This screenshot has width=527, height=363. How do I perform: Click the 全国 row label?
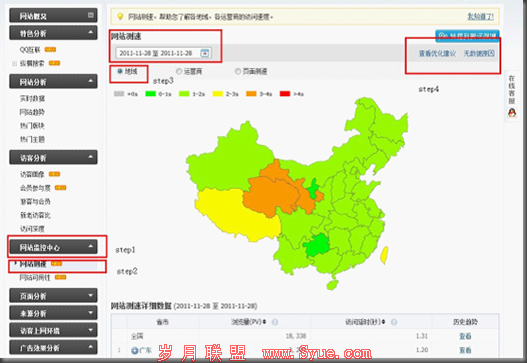137,336
